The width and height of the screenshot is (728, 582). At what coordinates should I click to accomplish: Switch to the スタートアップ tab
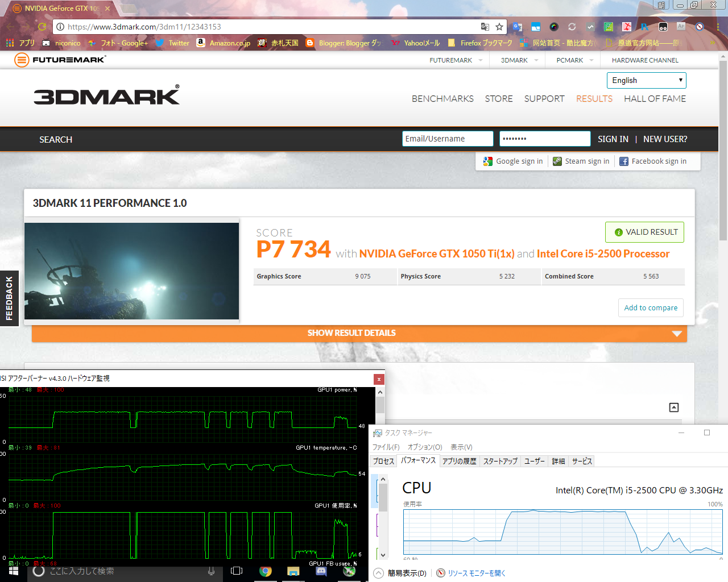[x=500, y=461]
